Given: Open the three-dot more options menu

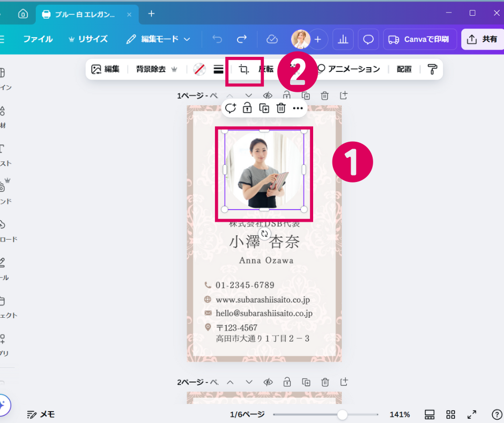Looking at the screenshot, I should [298, 108].
